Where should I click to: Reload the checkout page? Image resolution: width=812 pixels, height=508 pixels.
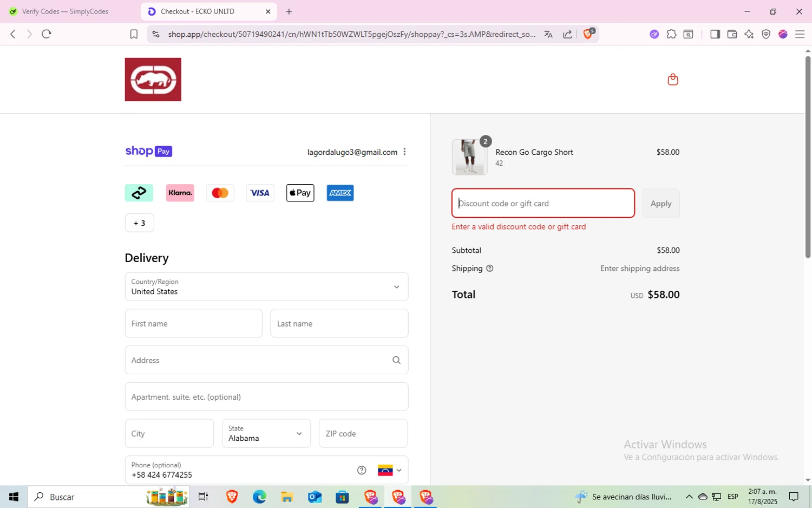47,34
